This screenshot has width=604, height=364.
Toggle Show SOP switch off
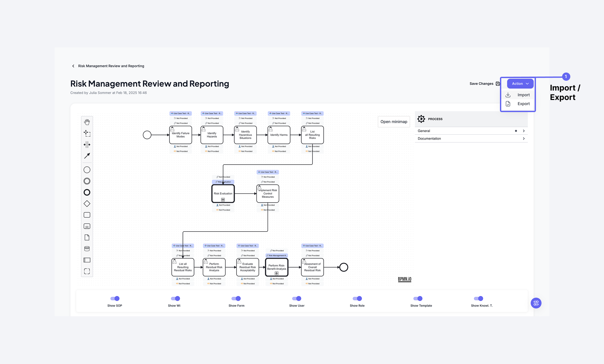pyautogui.click(x=115, y=298)
